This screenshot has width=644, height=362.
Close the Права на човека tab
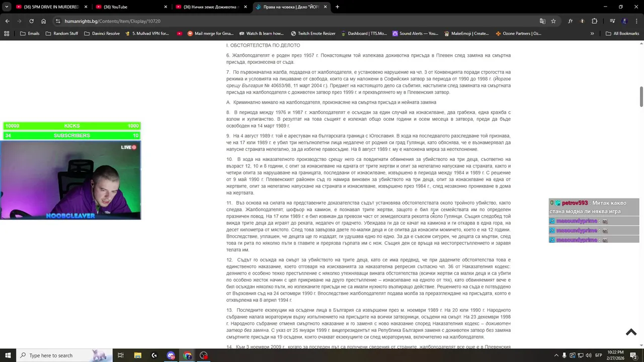325,7
